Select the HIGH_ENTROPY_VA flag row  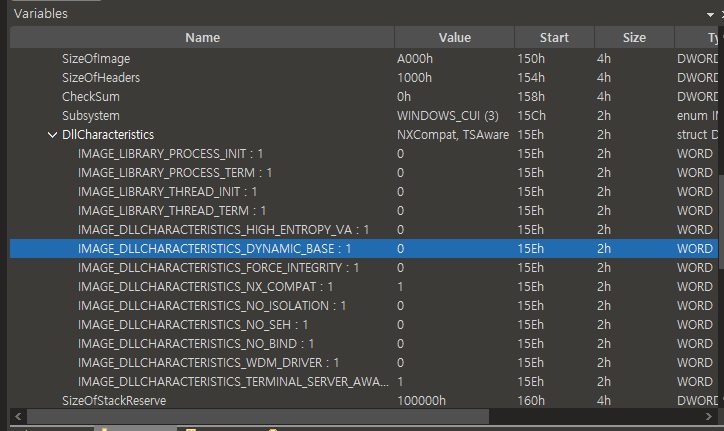[364, 230]
